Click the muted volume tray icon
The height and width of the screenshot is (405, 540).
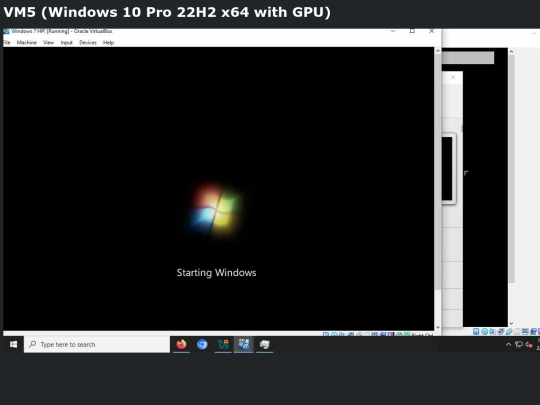click(x=529, y=344)
